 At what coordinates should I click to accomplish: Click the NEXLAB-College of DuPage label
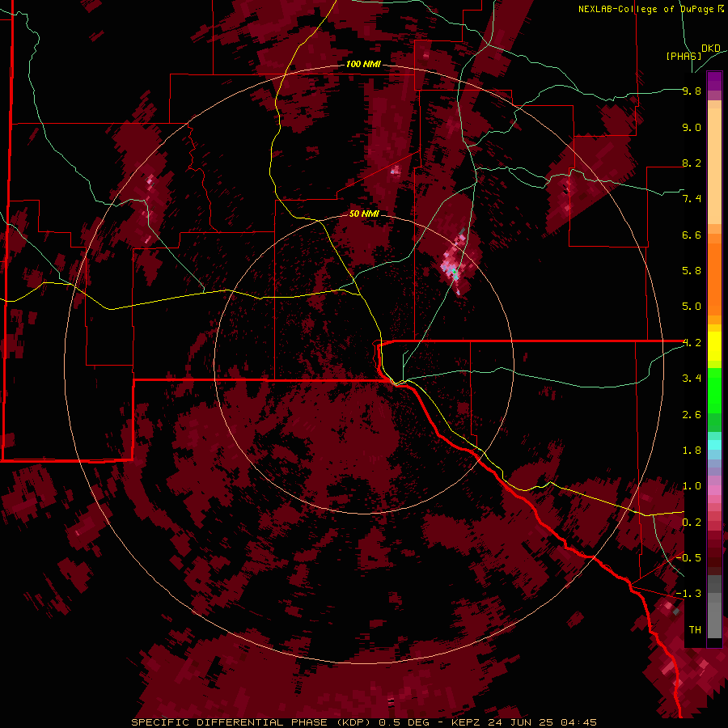point(647,9)
